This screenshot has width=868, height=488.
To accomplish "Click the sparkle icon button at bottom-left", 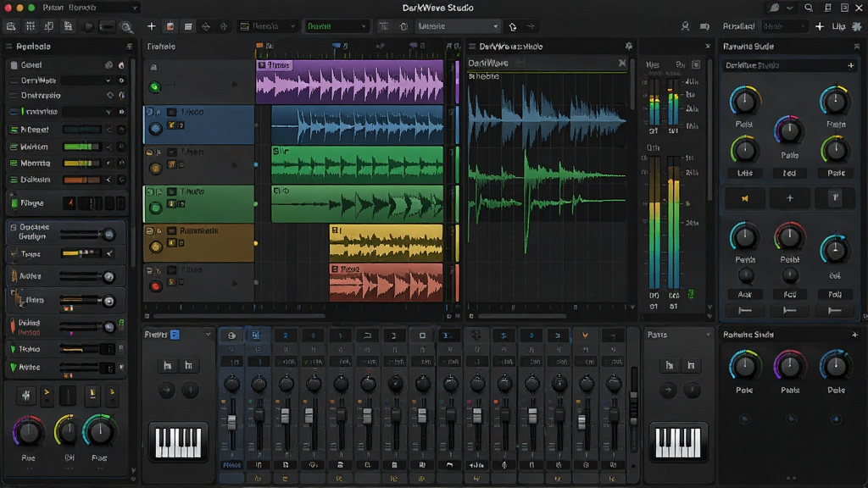I will (x=25, y=395).
